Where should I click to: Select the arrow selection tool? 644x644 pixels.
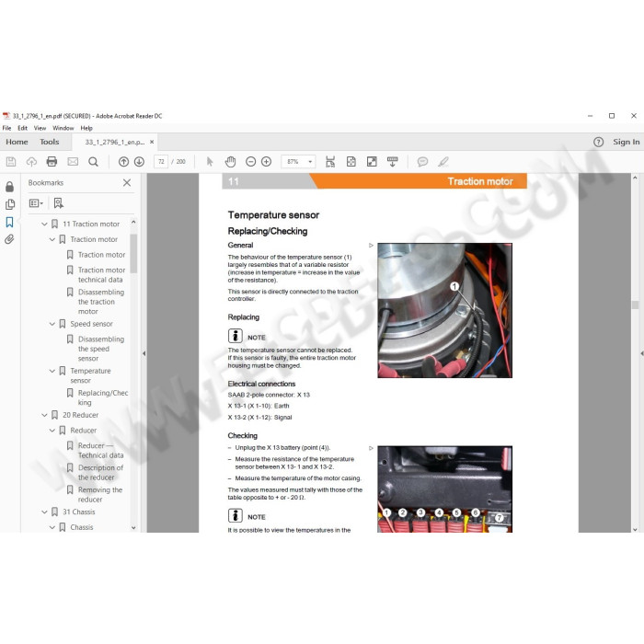(x=210, y=162)
